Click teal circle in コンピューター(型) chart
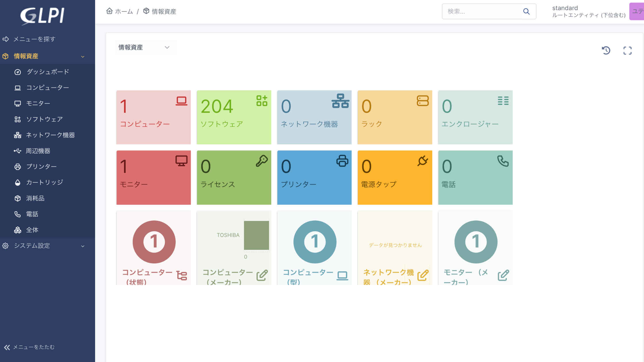 [315, 242]
